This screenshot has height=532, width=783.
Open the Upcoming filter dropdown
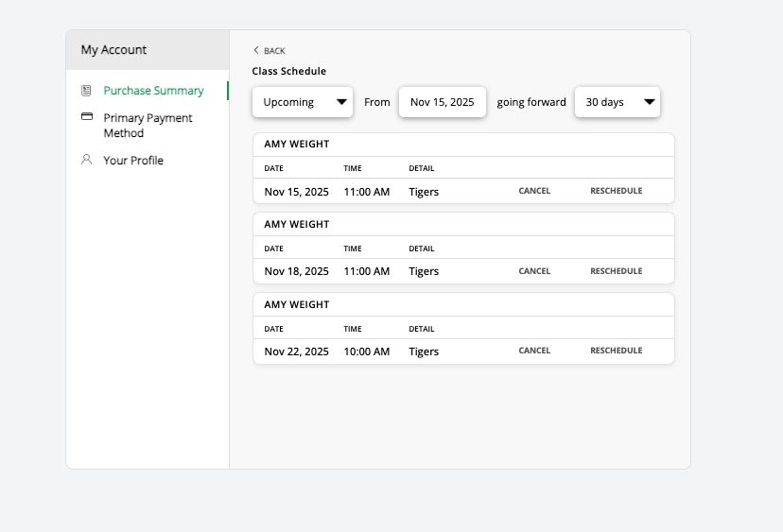pos(303,102)
